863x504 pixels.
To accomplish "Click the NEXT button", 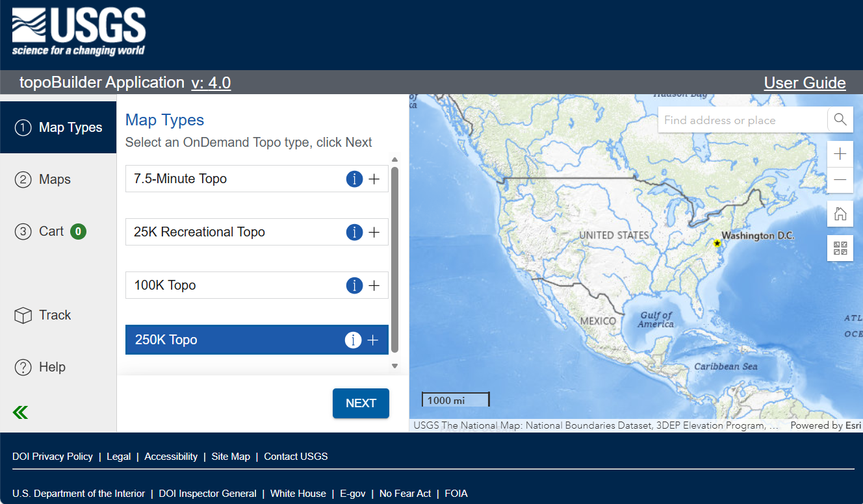I will coord(361,403).
